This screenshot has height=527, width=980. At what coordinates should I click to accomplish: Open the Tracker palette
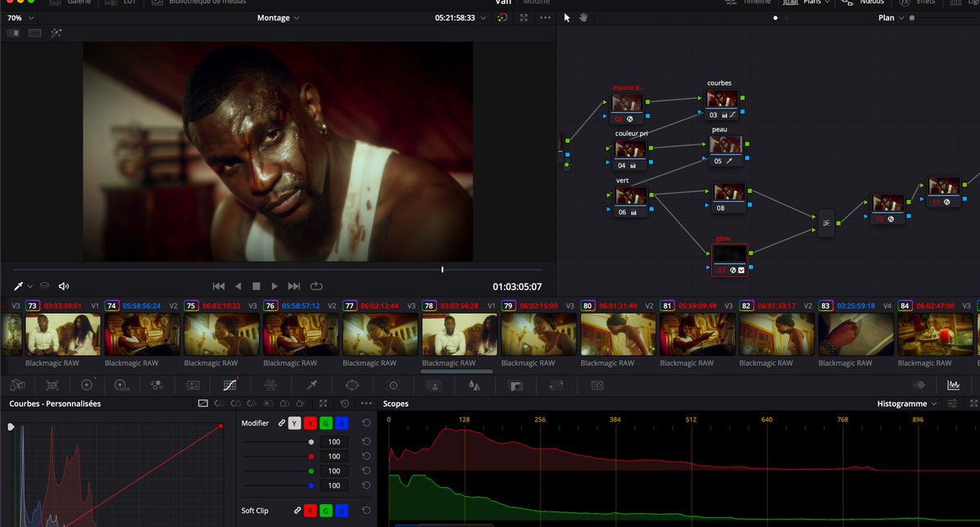point(393,384)
